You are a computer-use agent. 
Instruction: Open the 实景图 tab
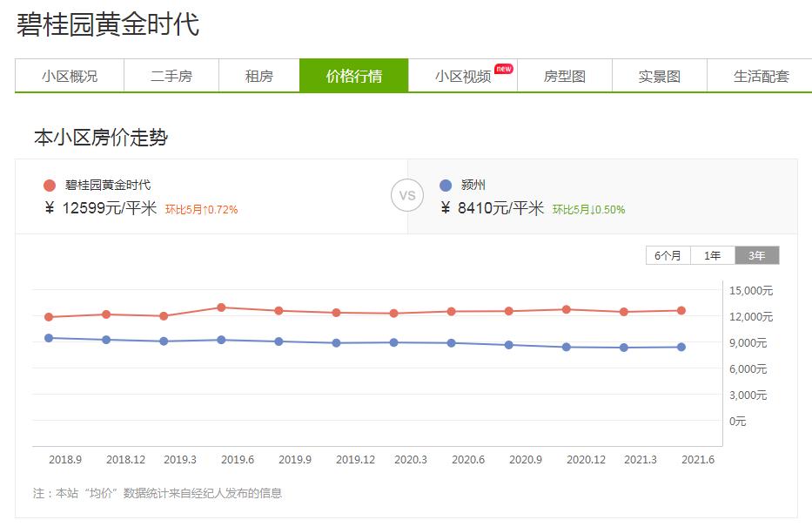pyautogui.click(x=661, y=75)
